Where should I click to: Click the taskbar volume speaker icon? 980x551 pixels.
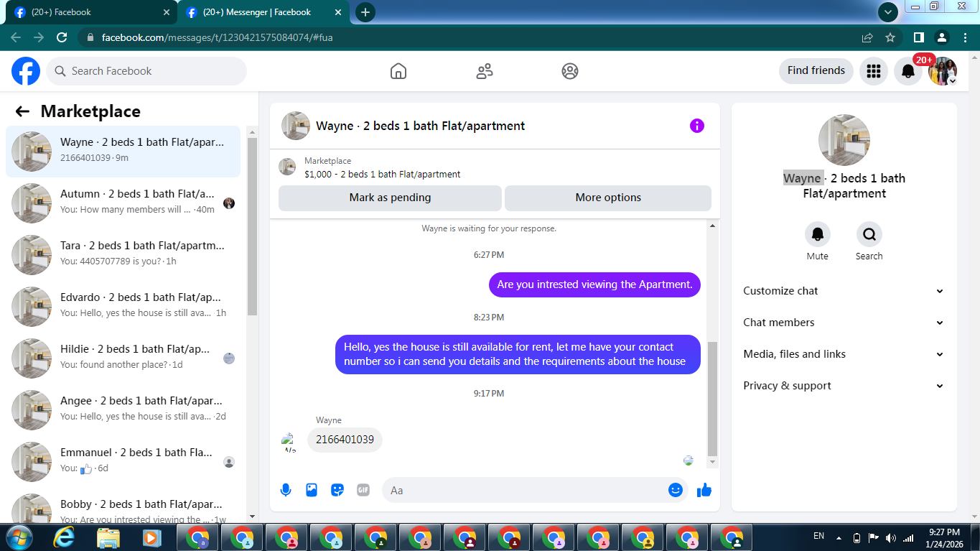click(891, 537)
